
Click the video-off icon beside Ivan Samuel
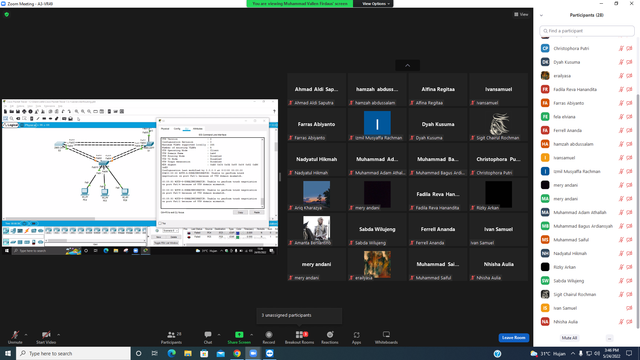pos(629,308)
